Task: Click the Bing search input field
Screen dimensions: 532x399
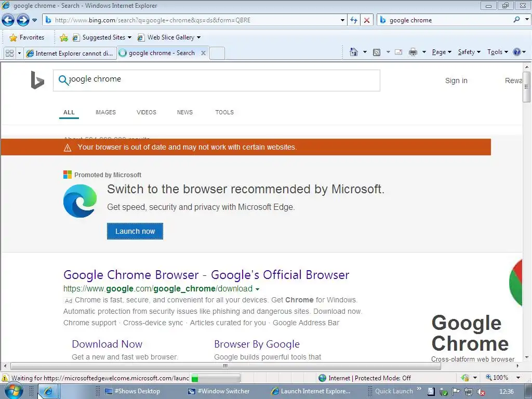Action: [x=217, y=81]
